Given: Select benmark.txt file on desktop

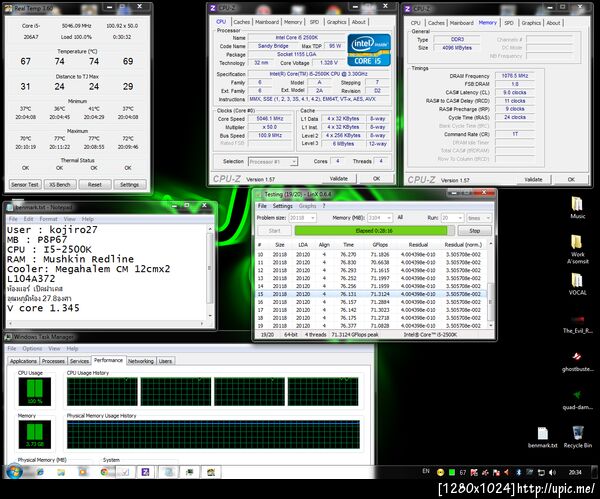Looking at the screenshot, I should [543, 438].
